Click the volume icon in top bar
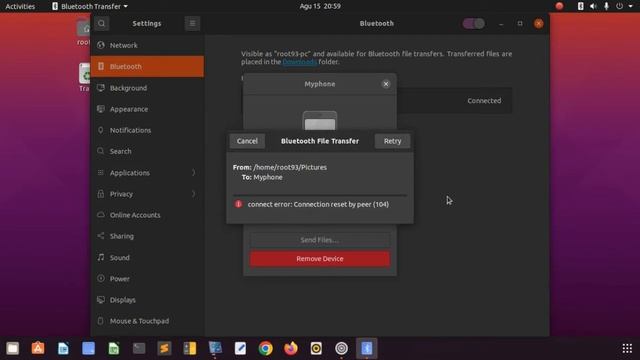Viewport: 640px width, 360px height. tap(593, 6)
